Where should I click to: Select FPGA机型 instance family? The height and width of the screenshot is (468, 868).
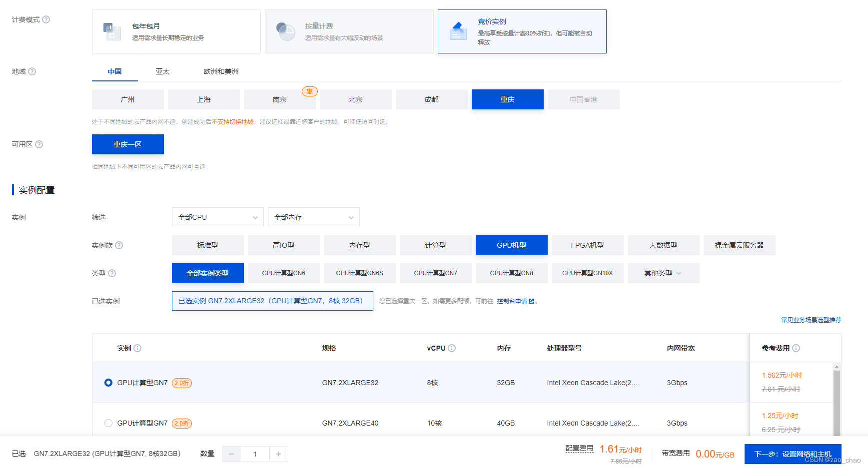[588, 245]
